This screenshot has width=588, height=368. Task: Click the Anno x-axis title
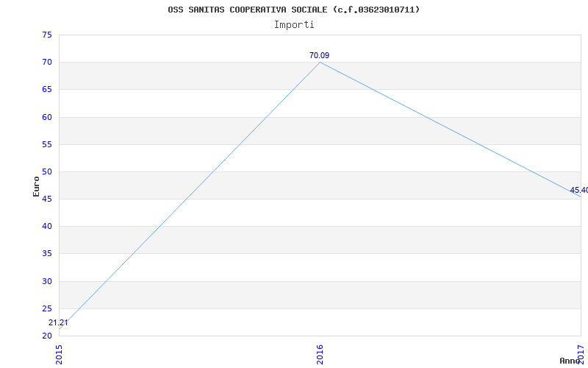[570, 361]
